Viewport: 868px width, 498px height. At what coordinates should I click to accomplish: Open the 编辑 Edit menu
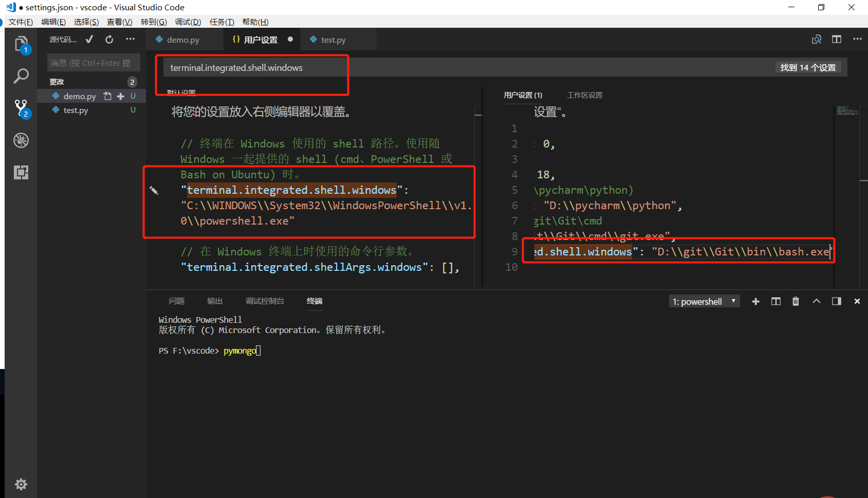click(53, 22)
